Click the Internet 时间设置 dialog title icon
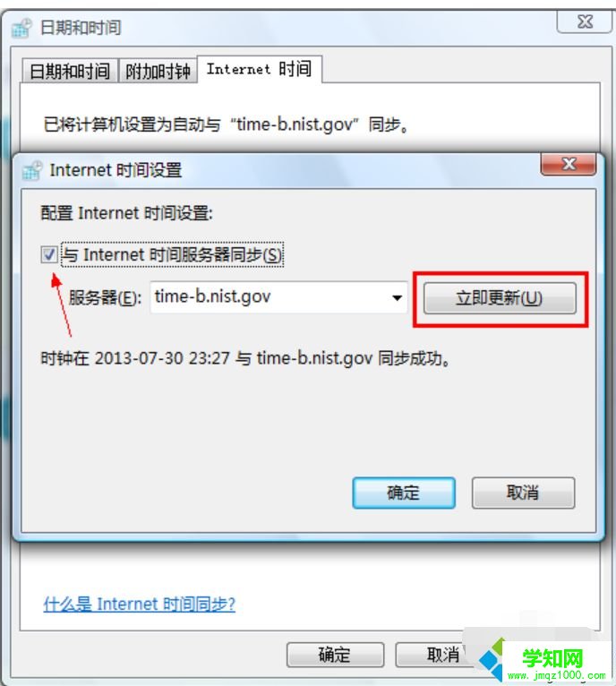This screenshot has width=616, height=686. [x=32, y=170]
